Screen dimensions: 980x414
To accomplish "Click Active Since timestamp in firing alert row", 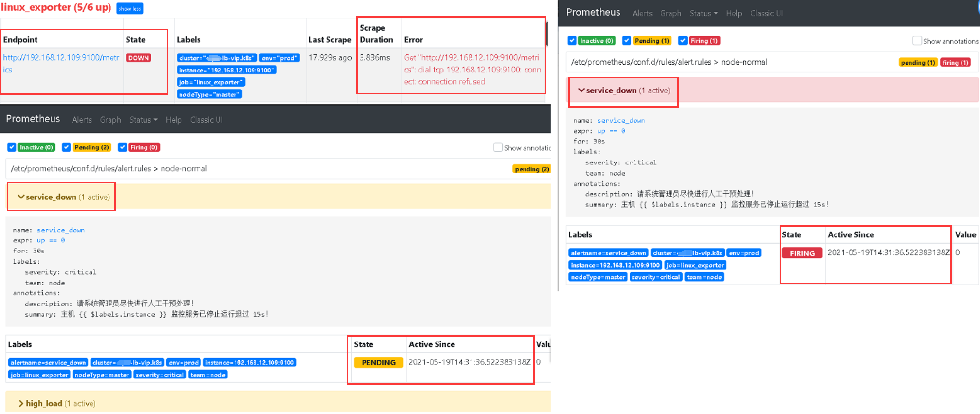I will pos(889,252).
